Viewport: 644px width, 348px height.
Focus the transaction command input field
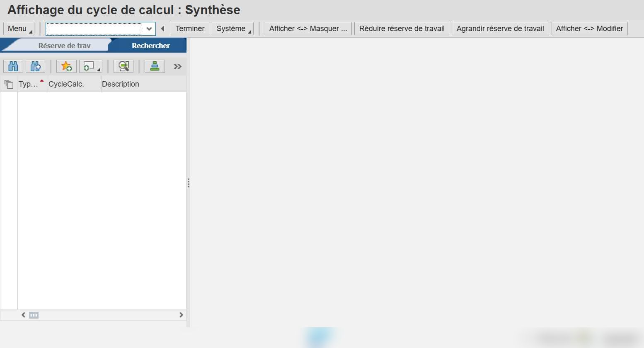[x=94, y=29]
